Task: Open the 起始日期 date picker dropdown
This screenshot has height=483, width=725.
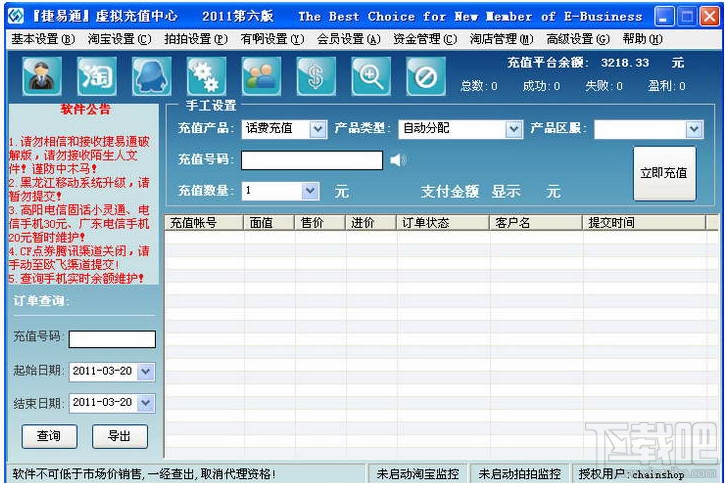Action: click(146, 372)
